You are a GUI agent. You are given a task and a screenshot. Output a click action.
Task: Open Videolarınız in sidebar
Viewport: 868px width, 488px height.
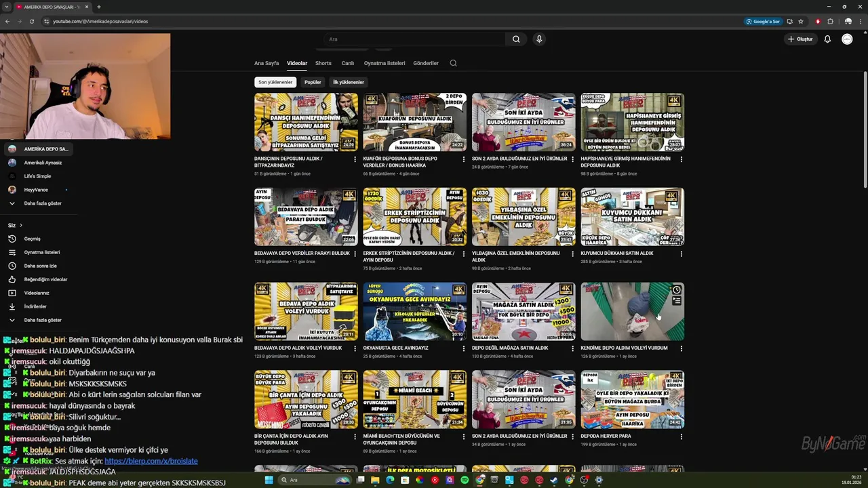pyautogui.click(x=38, y=293)
